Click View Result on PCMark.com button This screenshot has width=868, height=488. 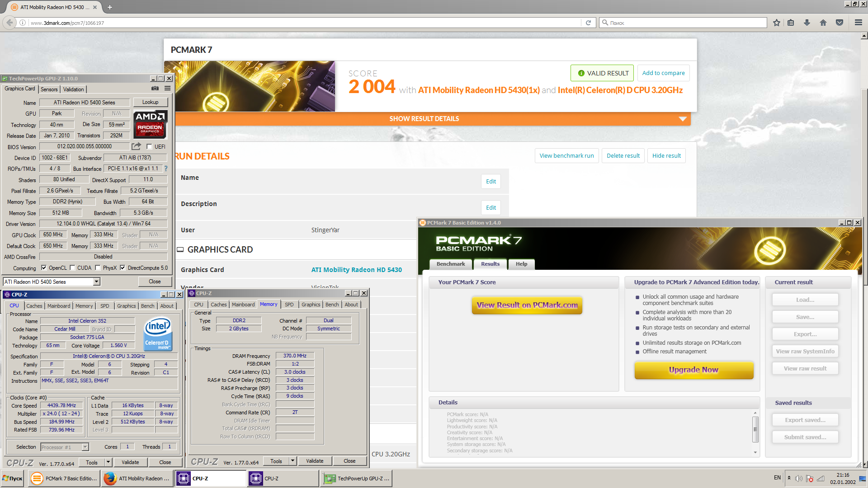(527, 305)
